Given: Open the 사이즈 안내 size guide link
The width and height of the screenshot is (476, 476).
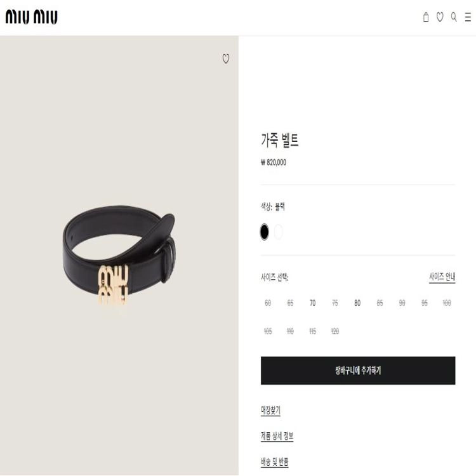Looking at the screenshot, I should (x=442, y=277).
